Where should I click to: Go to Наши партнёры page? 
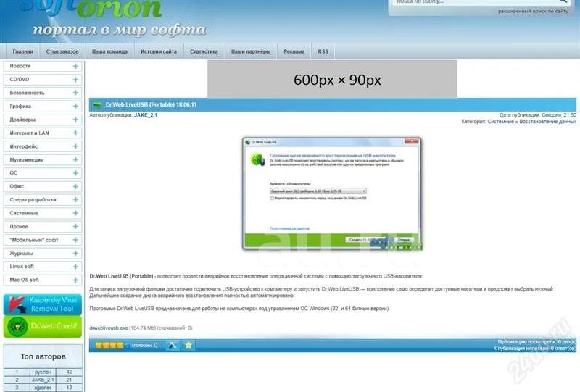(x=251, y=51)
